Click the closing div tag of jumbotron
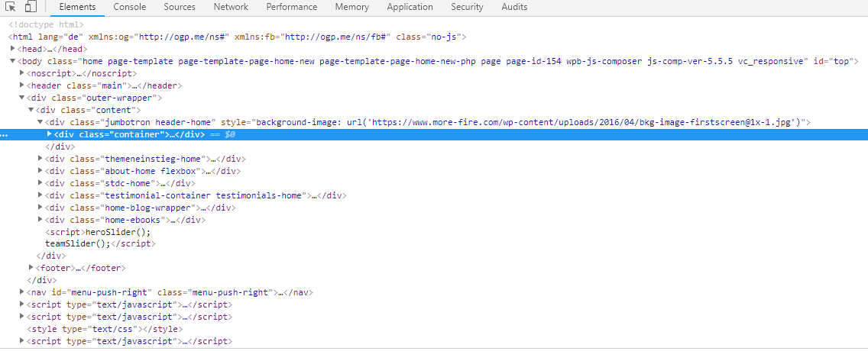 (60, 147)
